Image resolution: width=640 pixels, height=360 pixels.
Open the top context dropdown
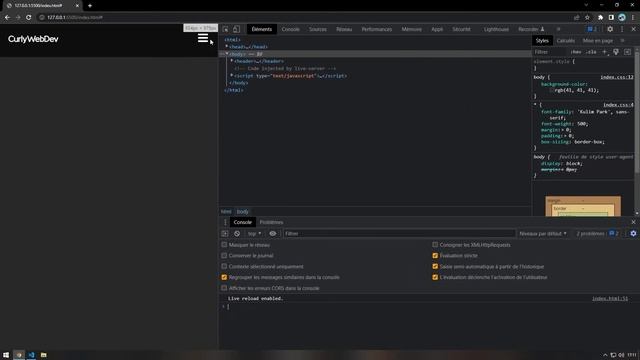pyautogui.click(x=254, y=233)
